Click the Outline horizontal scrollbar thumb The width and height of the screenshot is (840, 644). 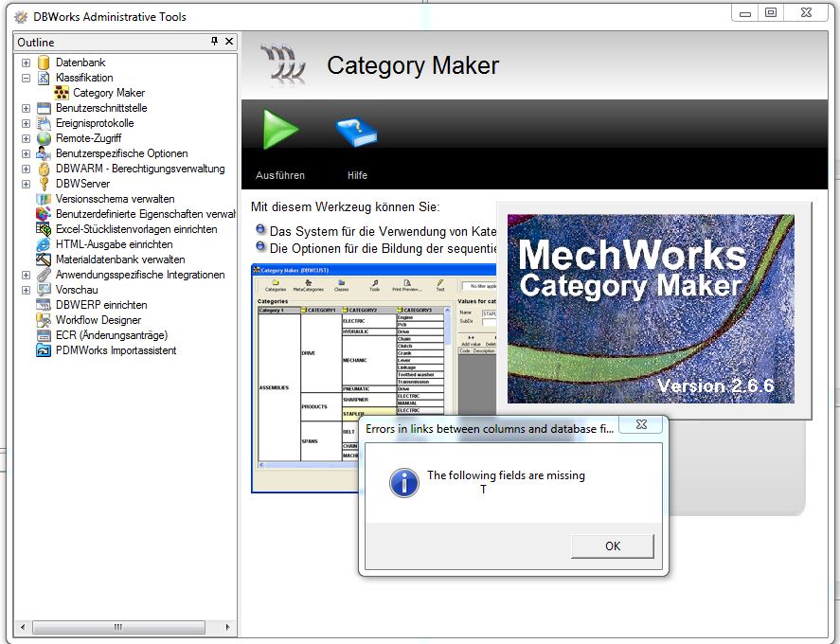(x=118, y=627)
